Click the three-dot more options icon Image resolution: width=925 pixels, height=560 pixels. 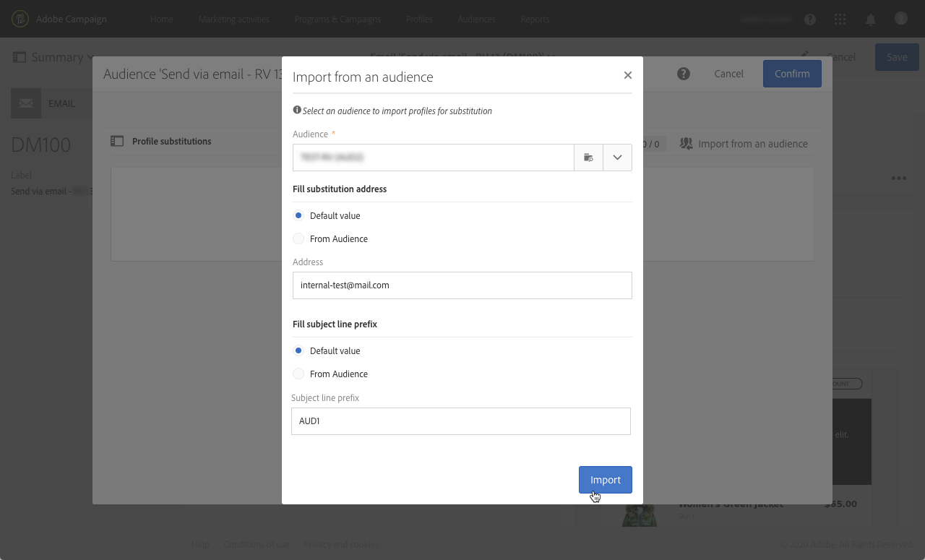[898, 178]
